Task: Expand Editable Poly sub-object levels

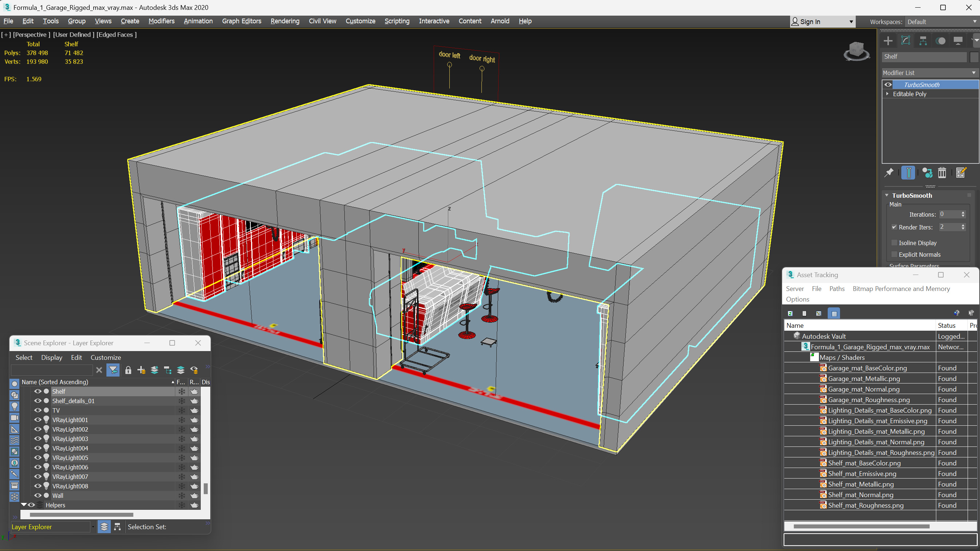Action: 887,94
